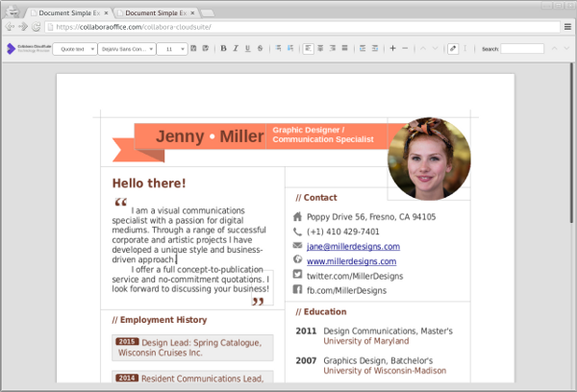This screenshot has width=577, height=392.
Task: Open the font size 11 dropdown
Action: pyautogui.click(x=172, y=49)
